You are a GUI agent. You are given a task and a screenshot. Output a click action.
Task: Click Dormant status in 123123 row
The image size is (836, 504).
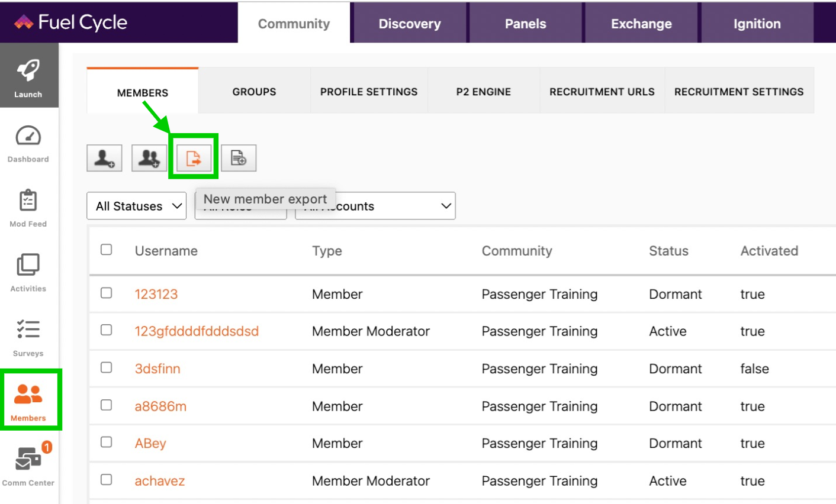pos(676,294)
